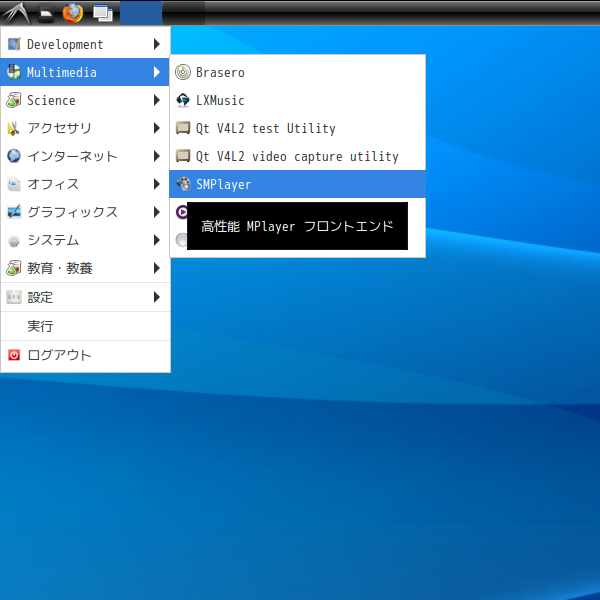Screen dimensions: 600x600
Task: Click the Science flask icon
Action: click(14, 100)
